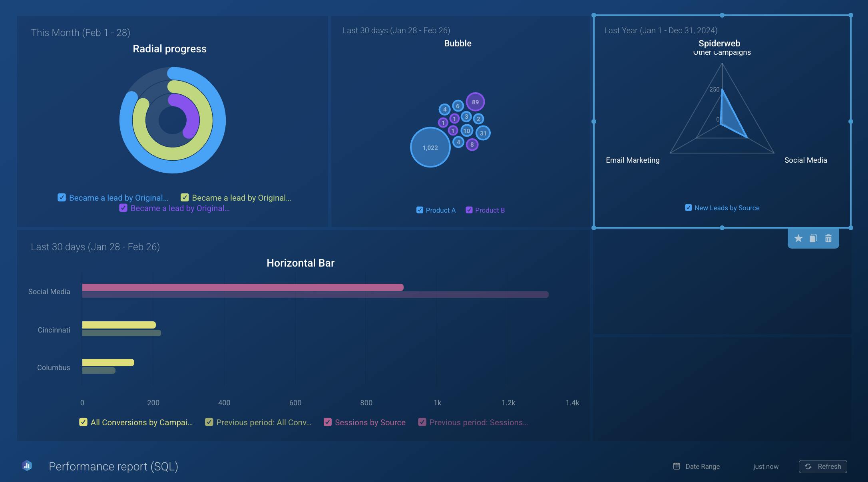868x482 pixels.
Task: Click the bottom-middle resize handle of Spiderweb widget
Action: click(722, 228)
